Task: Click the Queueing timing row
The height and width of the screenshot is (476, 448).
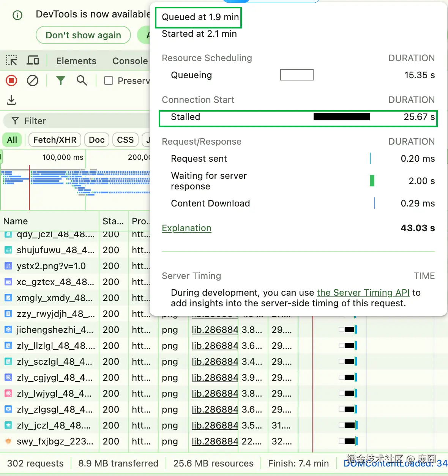Action: [298, 75]
